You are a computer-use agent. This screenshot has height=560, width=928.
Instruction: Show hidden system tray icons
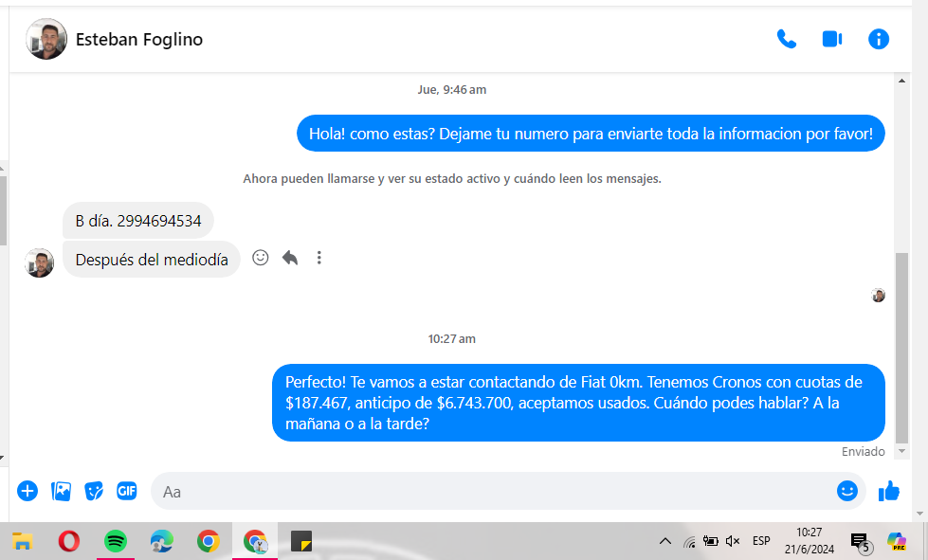point(664,541)
